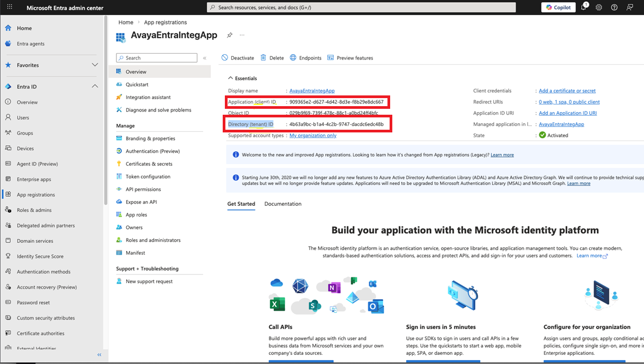644x364 pixels.
Task: Open Quickstart in app menu
Action: coord(137,85)
